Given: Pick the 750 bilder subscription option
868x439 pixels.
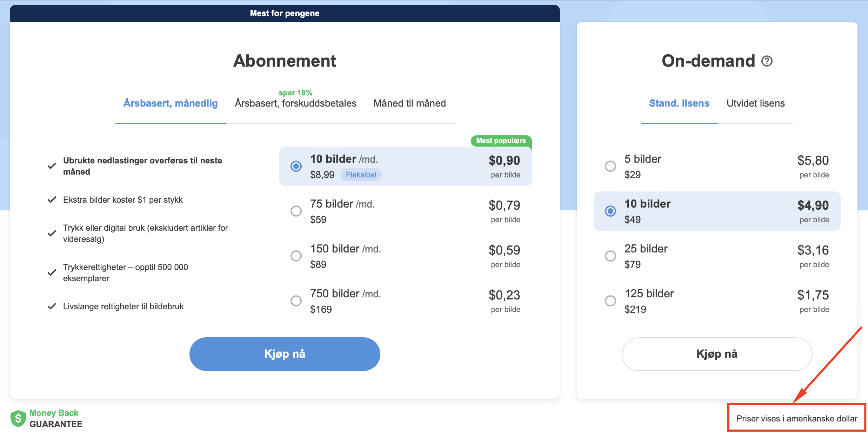Looking at the screenshot, I should click(x=296, y=300).
